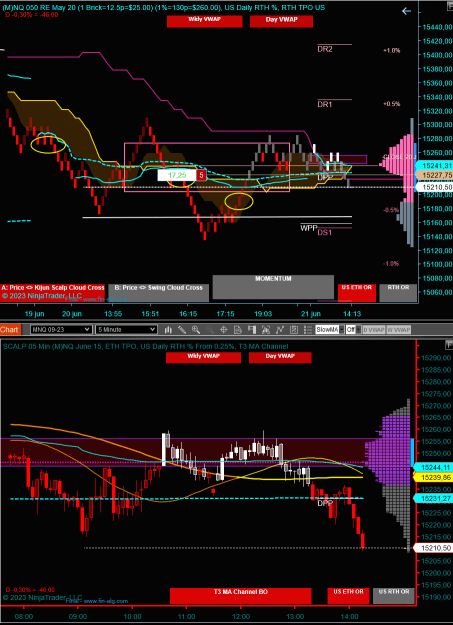Open the 5 Minute interval dropdown

point(126,330)
